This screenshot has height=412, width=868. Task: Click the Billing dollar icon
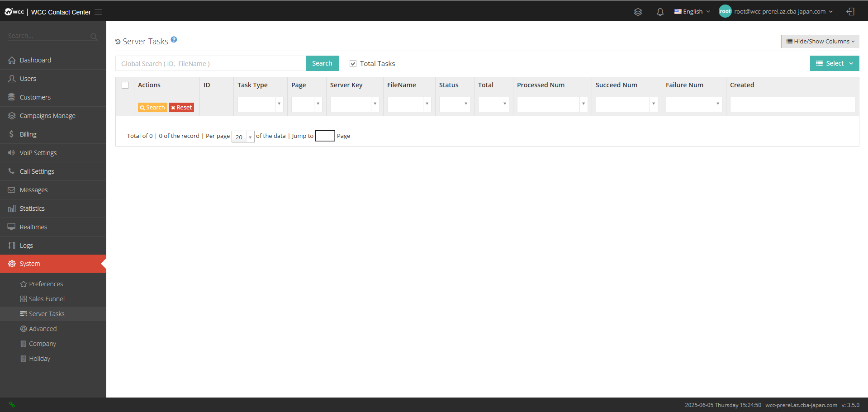11,134
